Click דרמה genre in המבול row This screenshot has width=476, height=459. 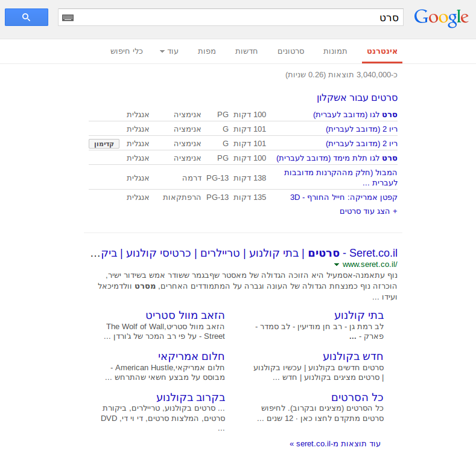tap(192, 178)
